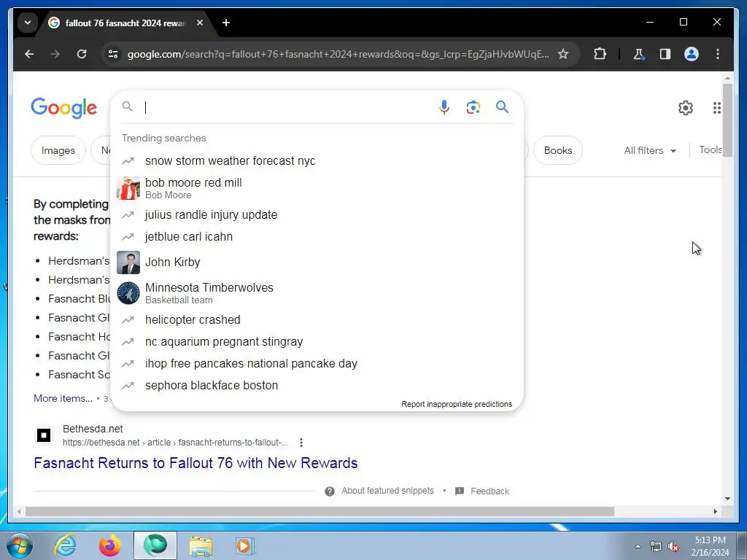This screenshot has width=747, height=560.
Task: Bookmark this page with the star icon
Action: click(x=563, y=54)
